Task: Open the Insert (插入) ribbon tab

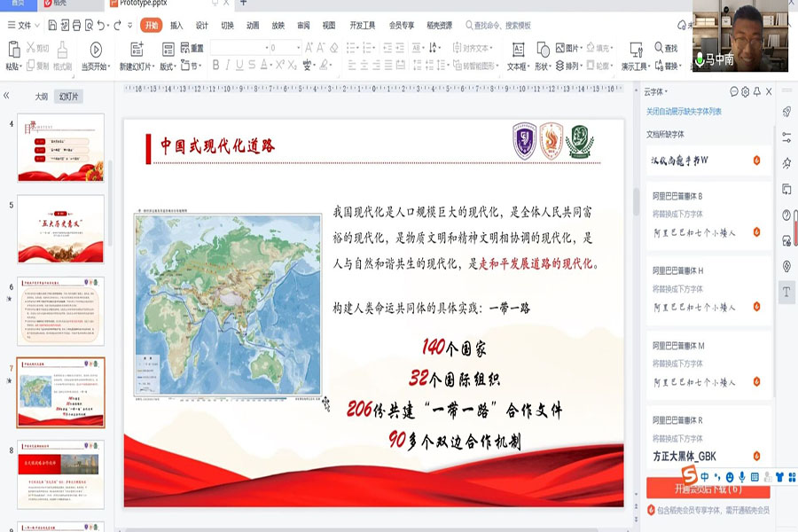Action: pyautogui.click(x=176, y=26)
